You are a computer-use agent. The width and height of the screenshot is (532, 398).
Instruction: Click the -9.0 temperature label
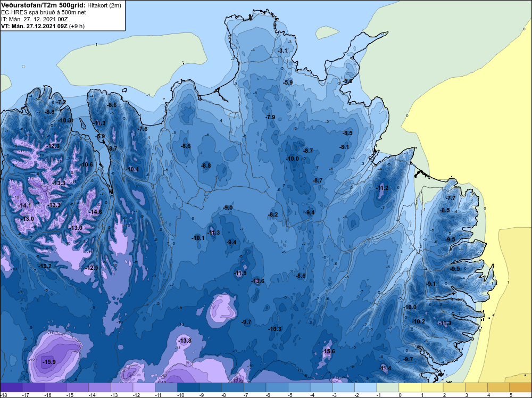[228, 208]
